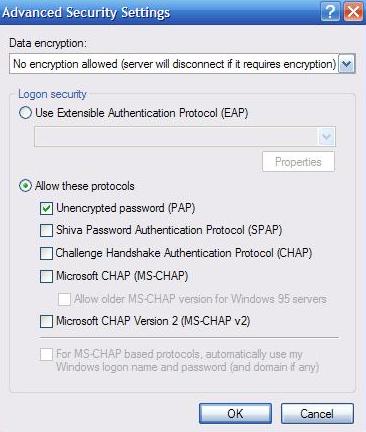Click the Data encryption combo box text
This screenshot has height=432, width=366.
pos(174,64)
